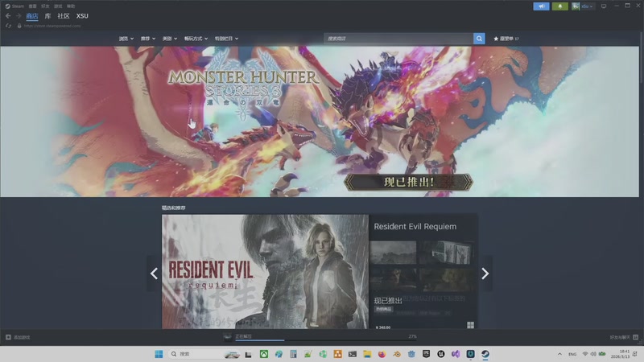
Task: View the top-left Requiem screenshot thumbnail
Action: click(x=393, y=252)
